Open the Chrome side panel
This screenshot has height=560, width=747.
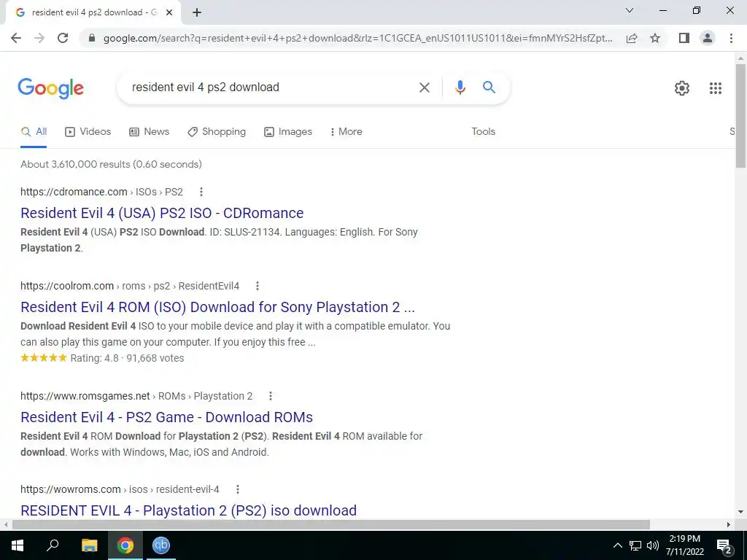pos(684,38)
